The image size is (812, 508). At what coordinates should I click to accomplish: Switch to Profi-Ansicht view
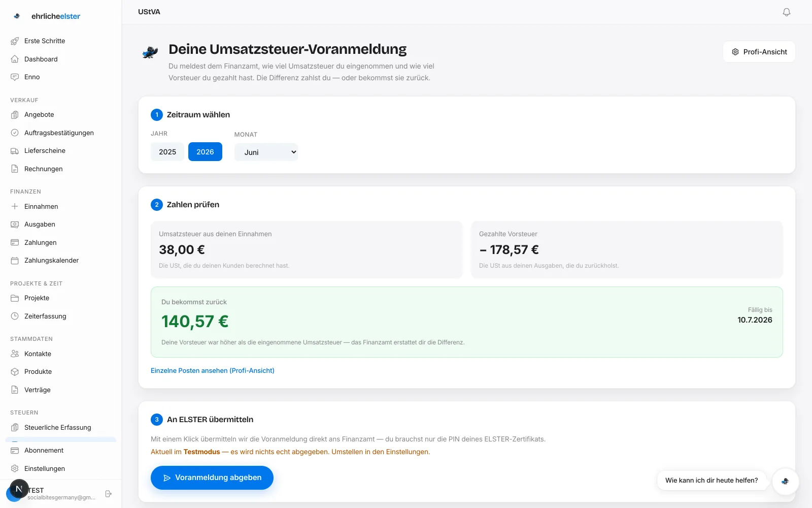759,52
